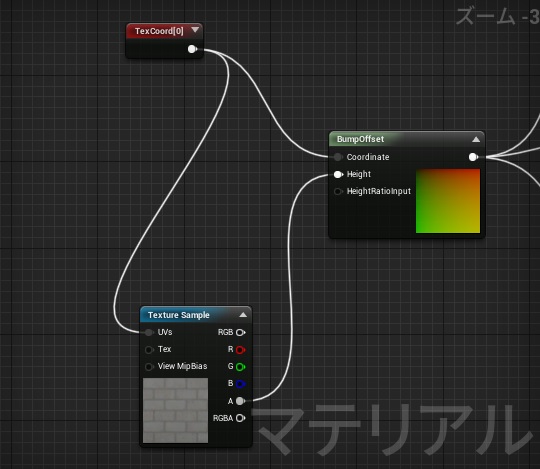
Task: Click the HeightRatioInput label text
Action: click(378, 191)
